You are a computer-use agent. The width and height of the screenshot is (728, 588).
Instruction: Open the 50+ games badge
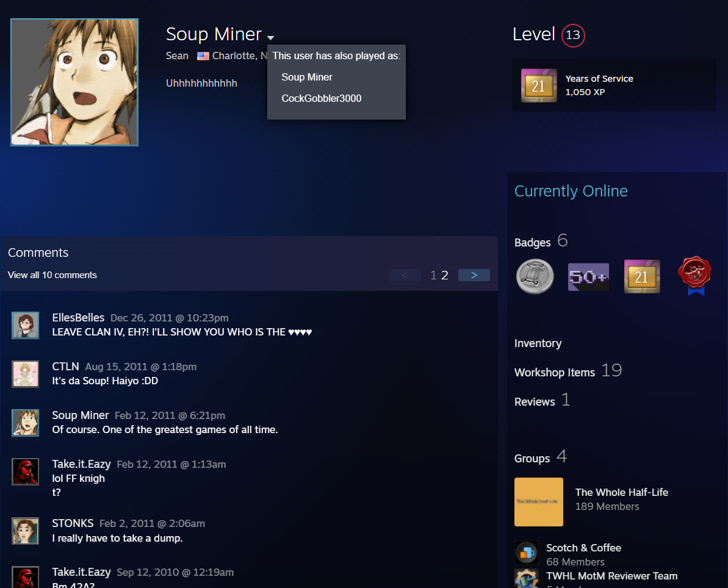point(588,277)
